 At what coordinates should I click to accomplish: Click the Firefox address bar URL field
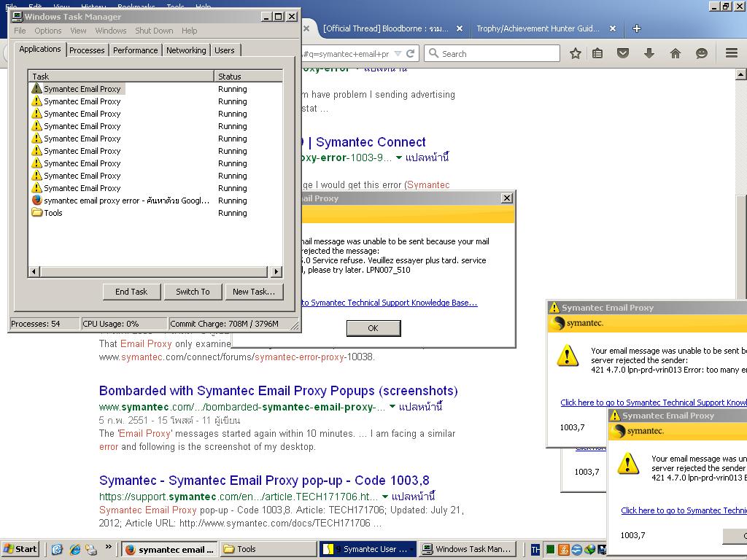point(347,53)
